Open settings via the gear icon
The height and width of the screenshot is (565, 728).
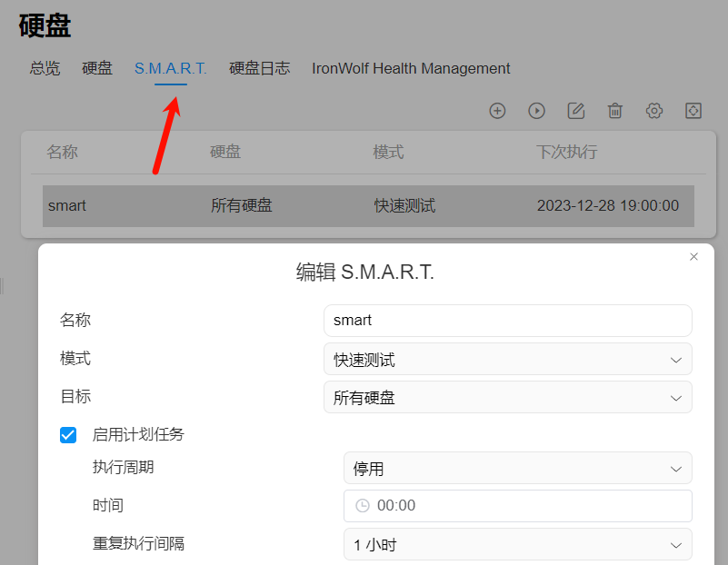[654, 111]
